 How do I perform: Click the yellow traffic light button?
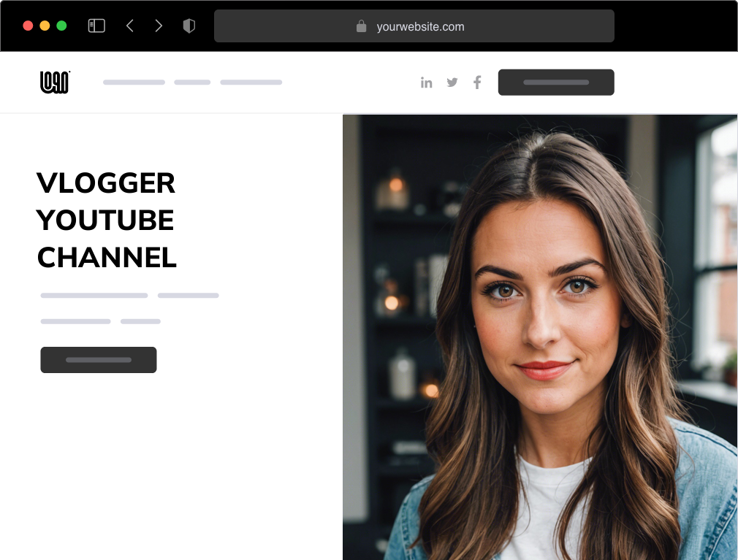[45, 24]
